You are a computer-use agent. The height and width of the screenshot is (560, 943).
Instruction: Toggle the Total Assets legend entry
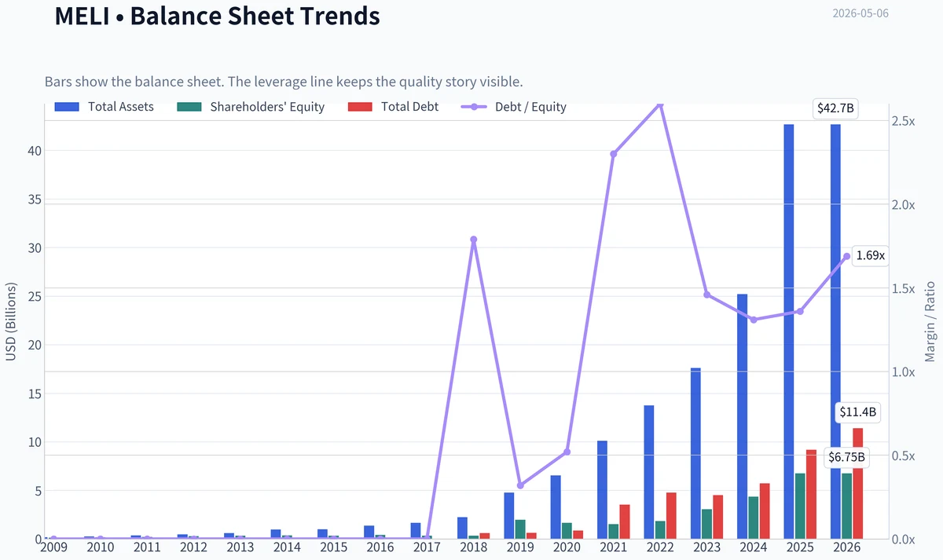(105, 107)
